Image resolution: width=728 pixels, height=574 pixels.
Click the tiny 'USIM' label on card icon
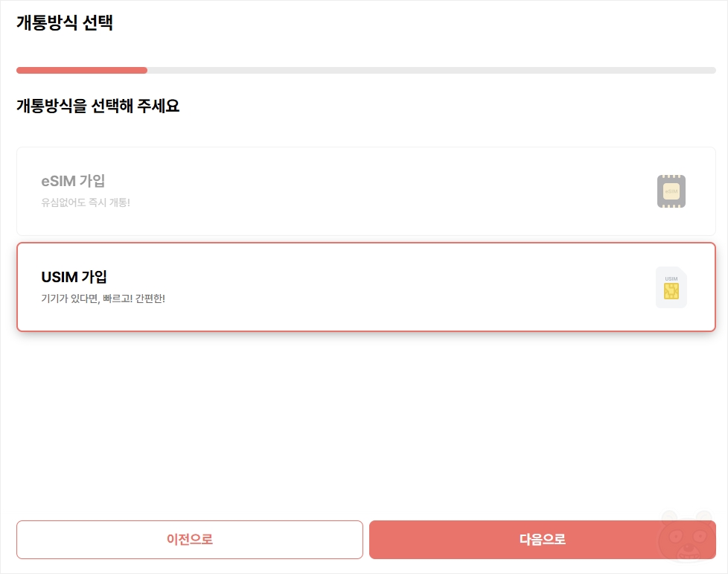(x=671, y=278)
